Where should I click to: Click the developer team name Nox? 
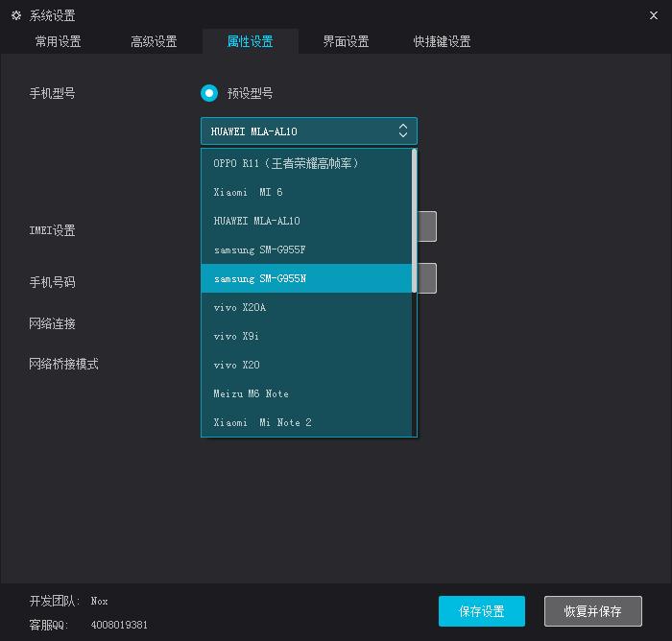click(x=99, y=601)
